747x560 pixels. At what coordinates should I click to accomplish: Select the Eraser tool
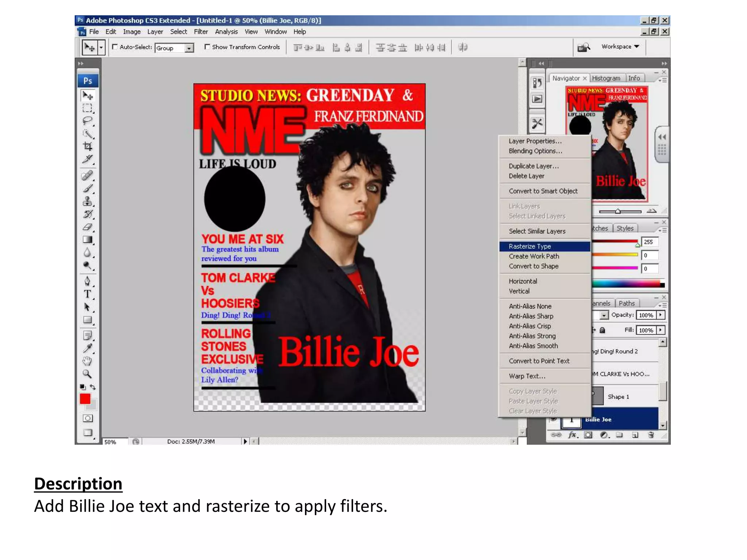point(88,227)
